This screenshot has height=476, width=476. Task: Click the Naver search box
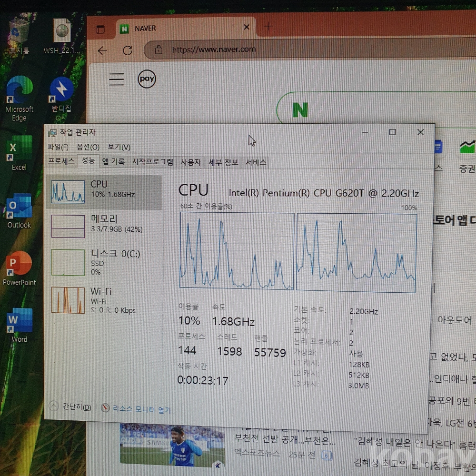click(376, 109)
